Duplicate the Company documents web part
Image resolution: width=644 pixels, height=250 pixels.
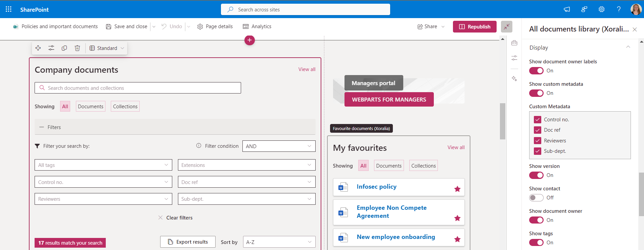click(64, 48)
